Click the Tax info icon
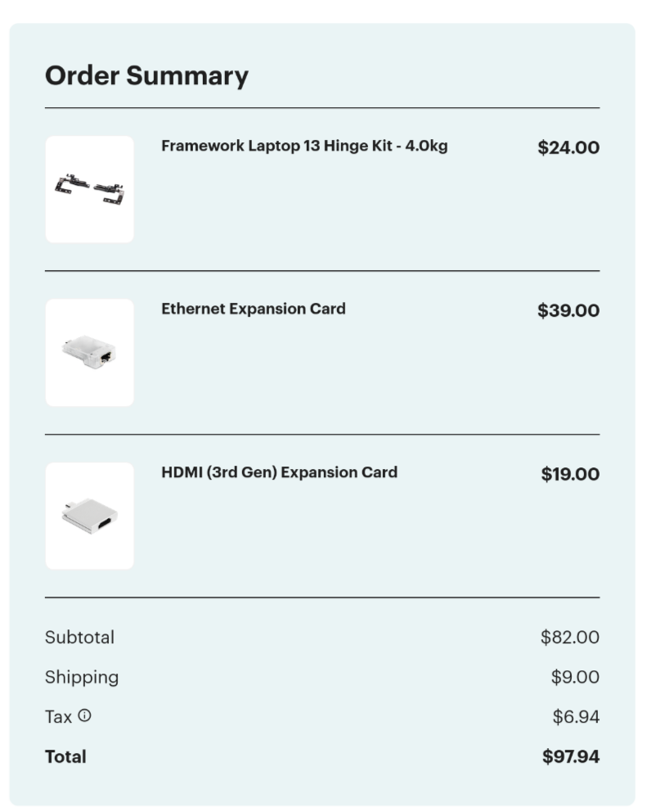Screen dimensions: 647x812 click(84, 715)
